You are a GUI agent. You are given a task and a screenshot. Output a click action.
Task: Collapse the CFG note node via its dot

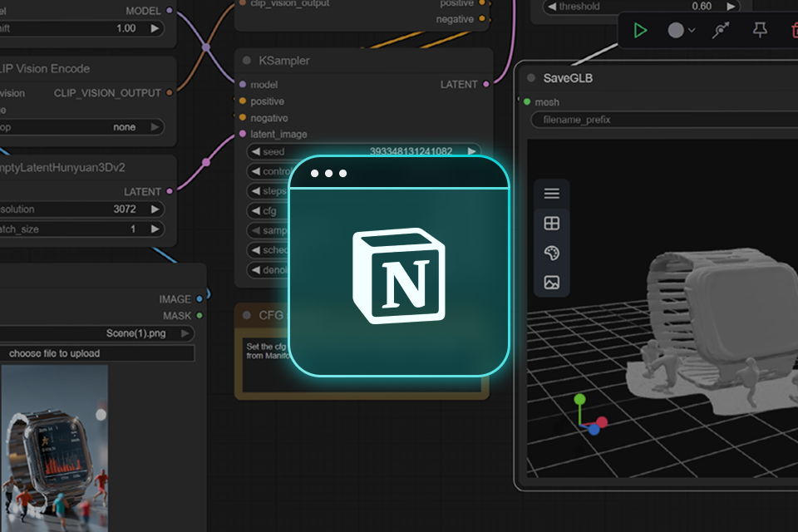point(247,315)
